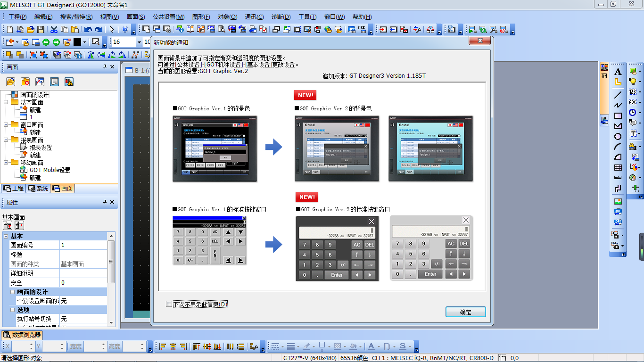Switch to the 工程 tab
Screen dimensions: 644x362
point(13,189)
